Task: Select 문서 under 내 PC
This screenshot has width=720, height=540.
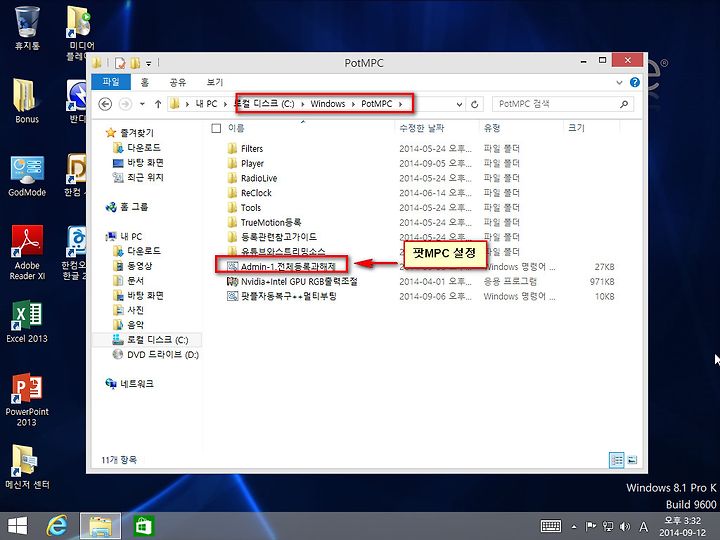Action: 129,280
